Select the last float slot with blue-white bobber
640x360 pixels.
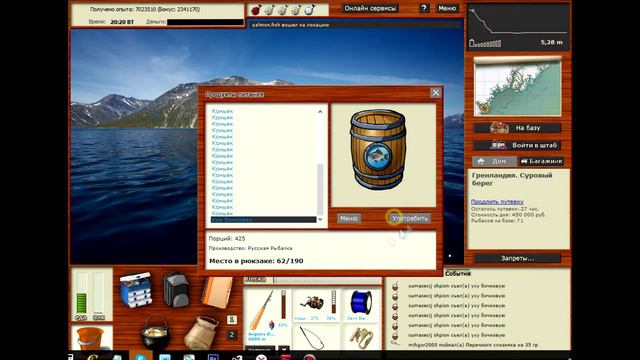[309, 9]
